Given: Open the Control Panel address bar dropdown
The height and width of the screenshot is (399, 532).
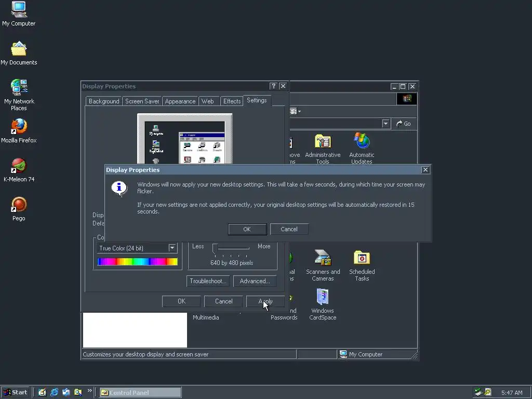Looking at the screenshot, I should pos(385,124).
